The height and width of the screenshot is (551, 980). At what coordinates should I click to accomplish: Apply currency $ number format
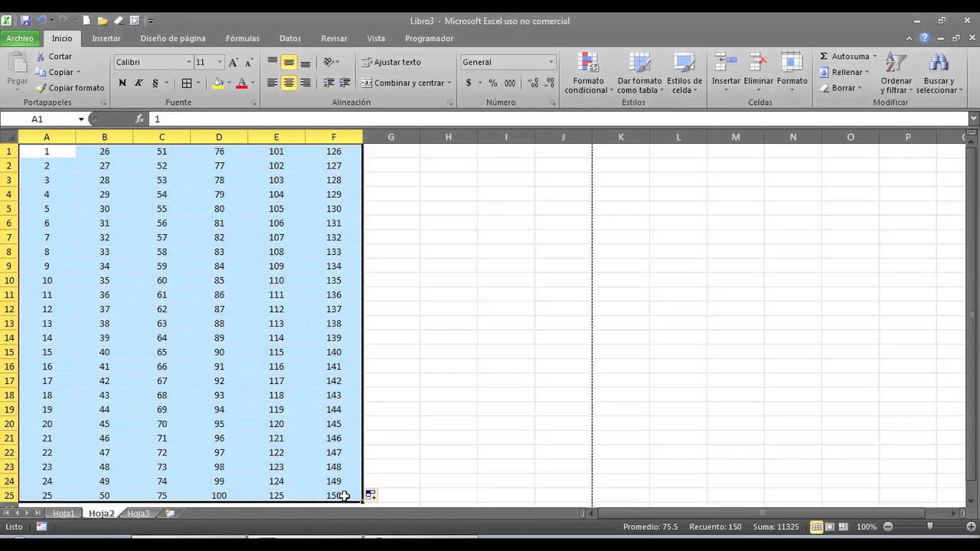(x=469, y=83)
